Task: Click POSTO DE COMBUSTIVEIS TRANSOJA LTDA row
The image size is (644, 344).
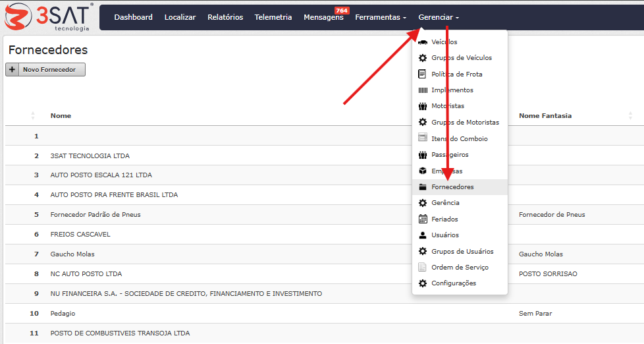Action: [120, 333]
